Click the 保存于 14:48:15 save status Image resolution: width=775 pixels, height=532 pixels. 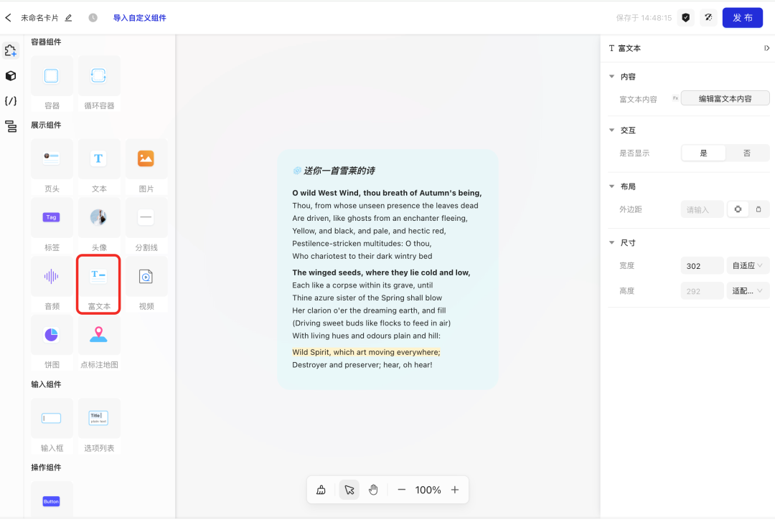point(644,18)
